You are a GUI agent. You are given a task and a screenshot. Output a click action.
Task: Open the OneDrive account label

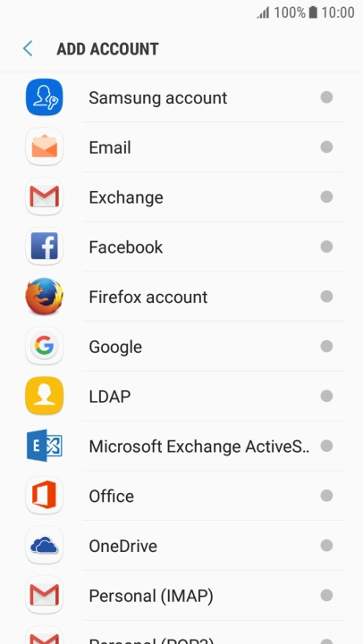point(123,546)
